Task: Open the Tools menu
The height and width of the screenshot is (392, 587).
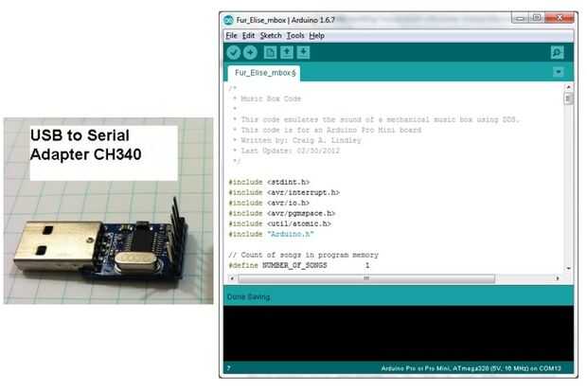Action: [x=295, y=36]
